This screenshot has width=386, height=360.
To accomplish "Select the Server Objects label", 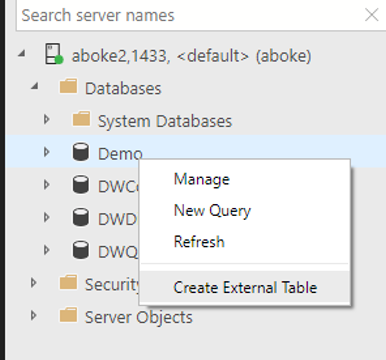I will pyautogui.click(x=139, y=317).
